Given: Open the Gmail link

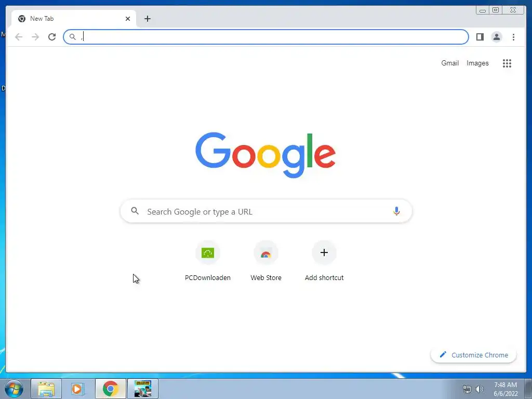Looking at the screenshot, I should tap(450, 63).
